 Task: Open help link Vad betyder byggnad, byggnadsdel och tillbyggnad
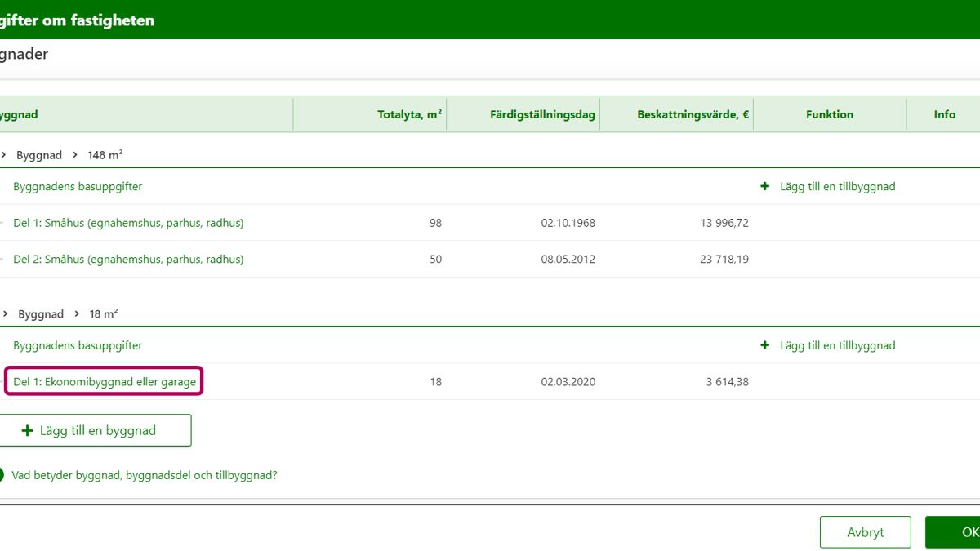[144, 475]
